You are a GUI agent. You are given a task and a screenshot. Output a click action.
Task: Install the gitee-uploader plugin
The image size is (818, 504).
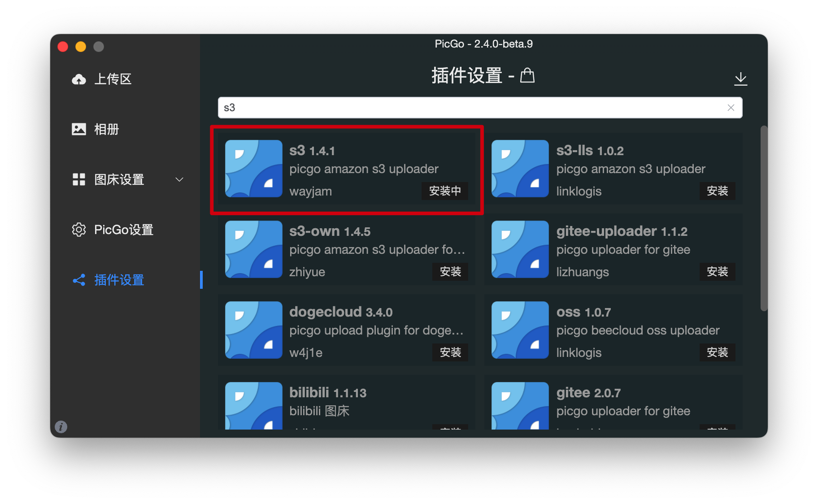718,272
